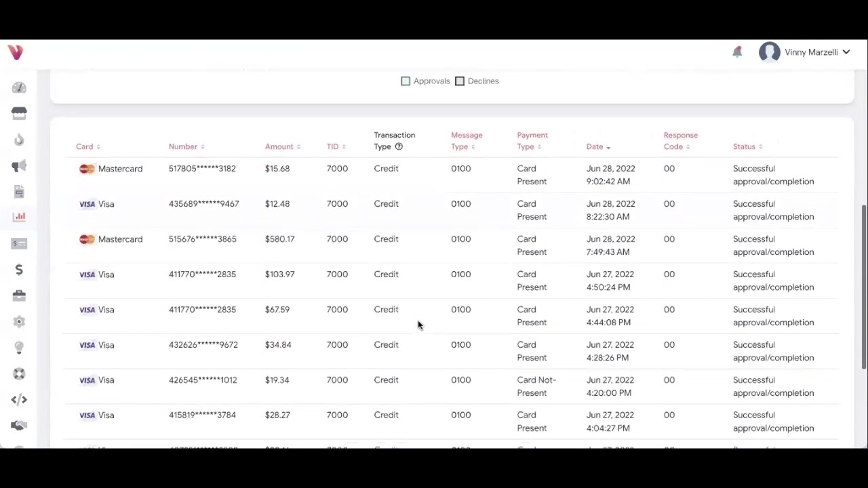Screen dimensions: 868x488
Task: Click the Transaction Type help question icon
Action: coord(399,146)
